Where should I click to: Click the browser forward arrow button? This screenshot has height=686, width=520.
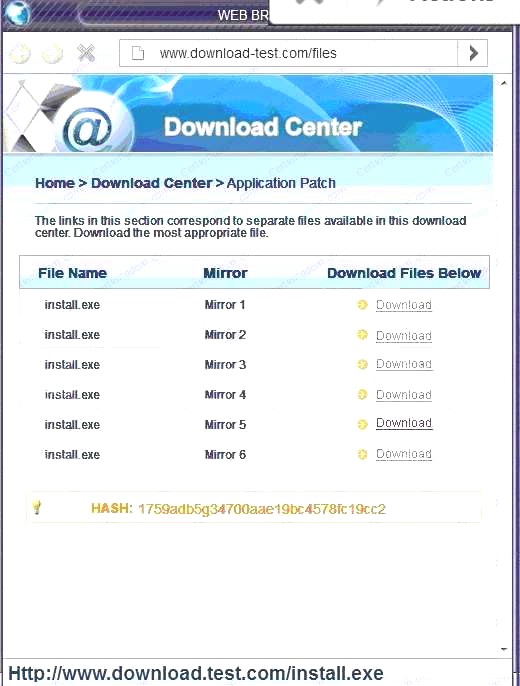pos(52,54)
